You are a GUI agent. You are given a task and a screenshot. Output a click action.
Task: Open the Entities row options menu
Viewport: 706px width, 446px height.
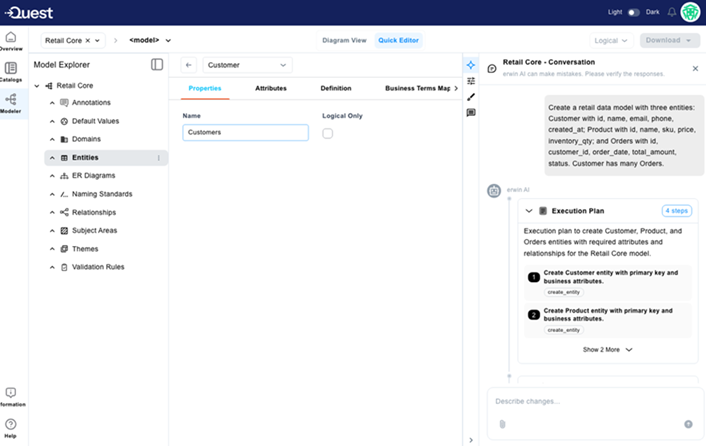pyautogui.click(x=158, y=158)
